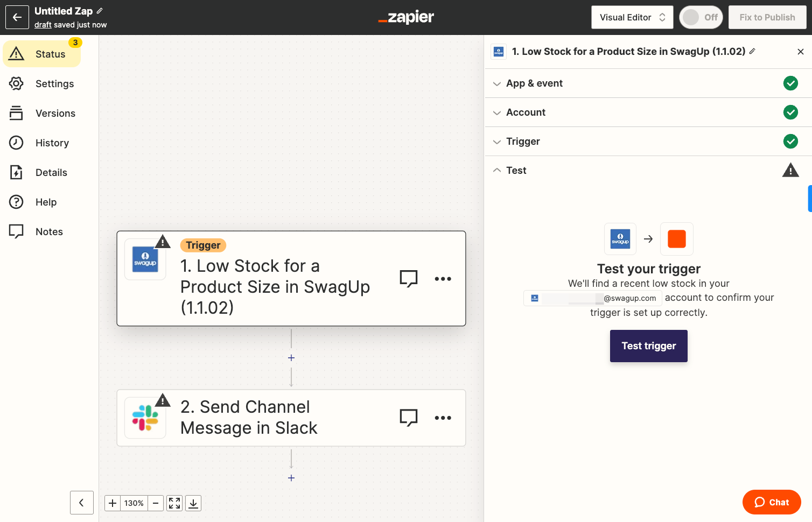Image resolution: width=812 pixels, height=522 pixels.
Task: Collapse the left sidebar with chevron button
Action: 82,503
